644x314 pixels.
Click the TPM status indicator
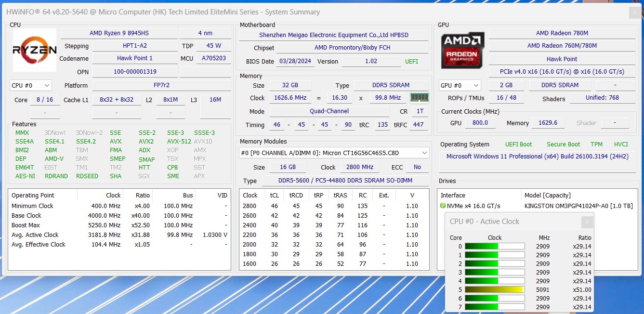596,144
